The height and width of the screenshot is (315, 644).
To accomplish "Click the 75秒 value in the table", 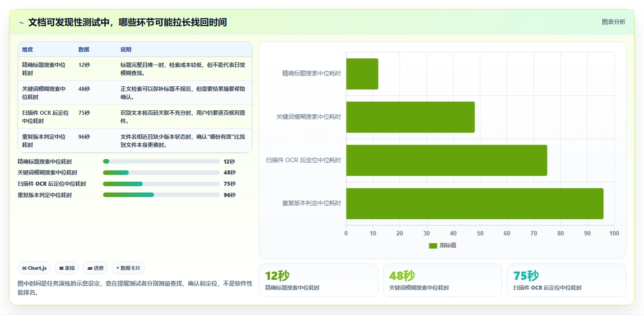I will (x=84, y=113).
